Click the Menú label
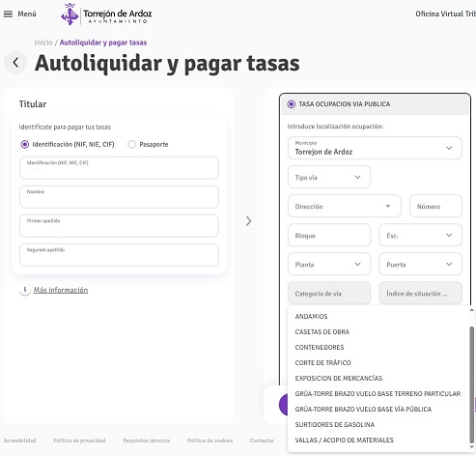 (27, 14)
